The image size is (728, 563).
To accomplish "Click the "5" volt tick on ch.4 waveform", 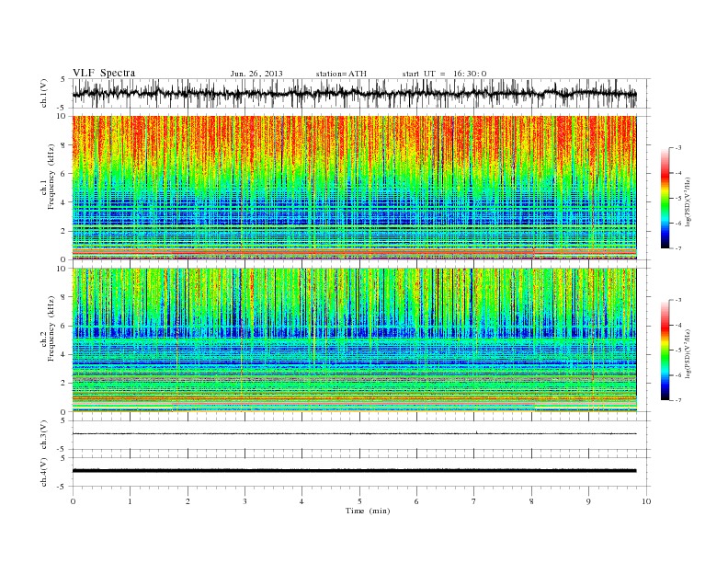I will coord(63,457).
